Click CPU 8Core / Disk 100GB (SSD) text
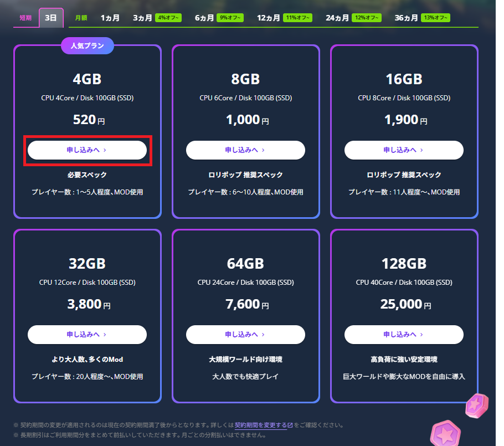The height and width of the screenshot is (446, 504). coord(404,98)
